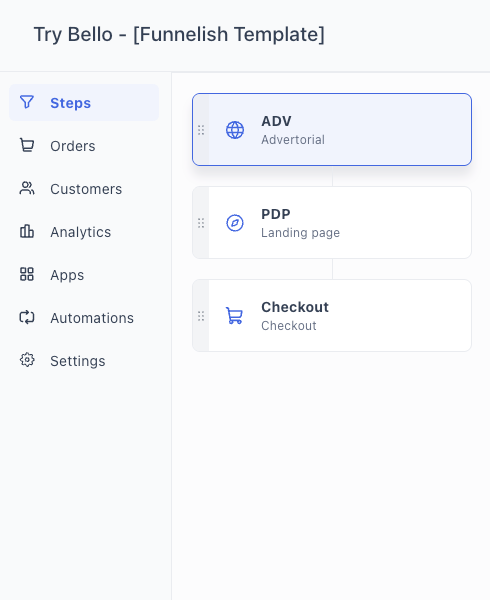Click the cart icon on Checkout step
Viewport: 490px width, 600px height.
click(x=235, y=316)
